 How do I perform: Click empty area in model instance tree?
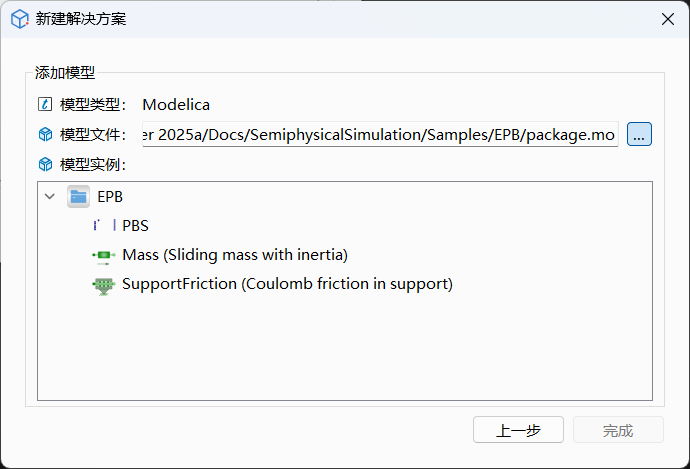coord(345,350)
